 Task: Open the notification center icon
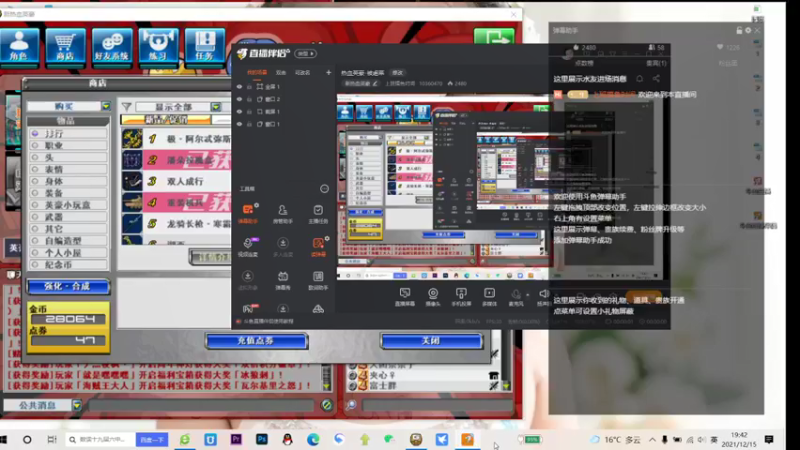(769, 439)
